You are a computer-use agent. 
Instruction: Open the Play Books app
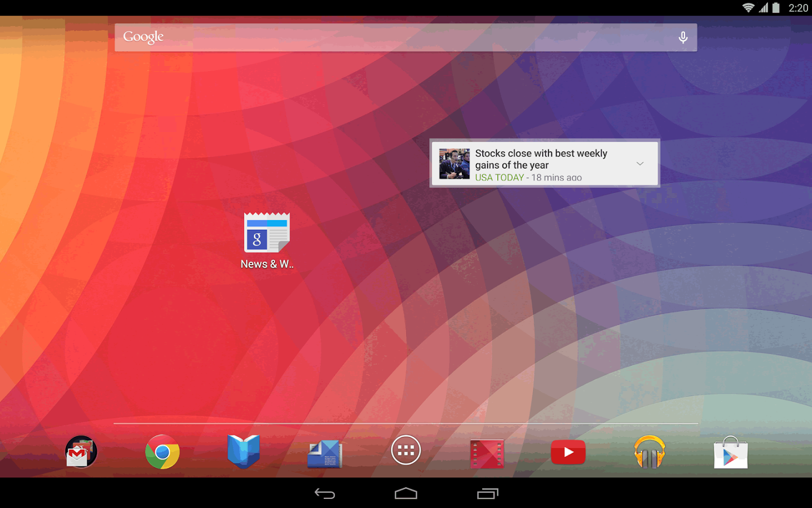tap(244, 452)
